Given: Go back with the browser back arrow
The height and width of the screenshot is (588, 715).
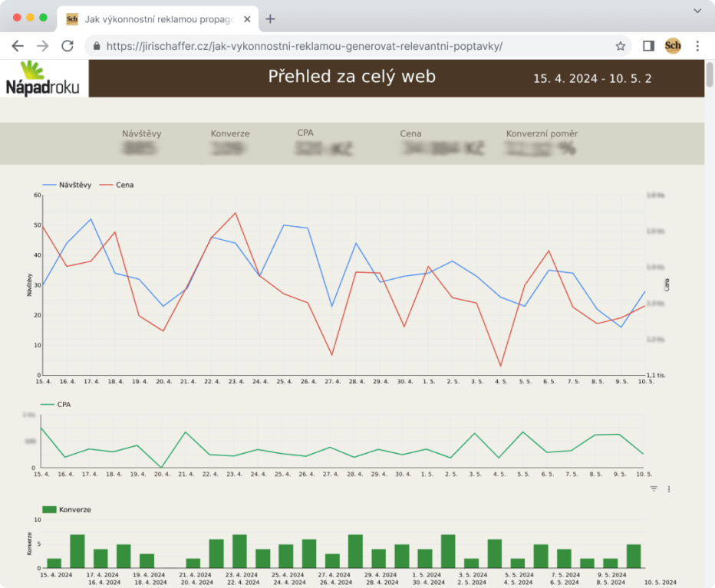Looking at the screenshot, I should pos(18,46).
